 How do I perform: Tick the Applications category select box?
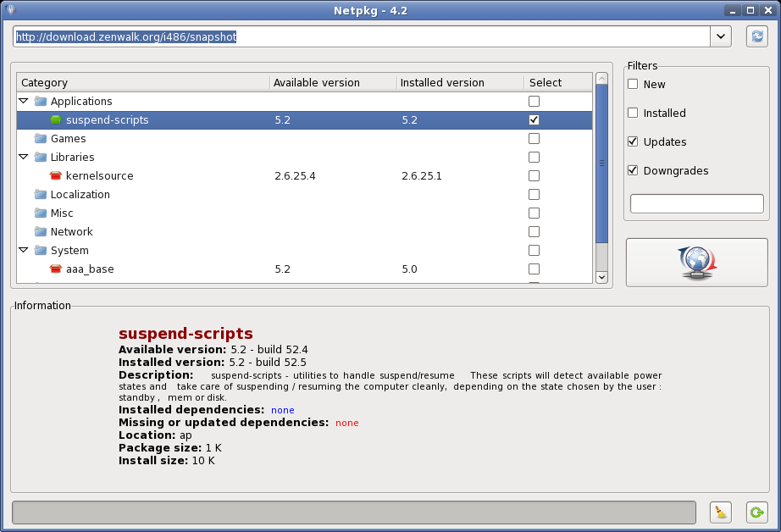tap(534, 101)
